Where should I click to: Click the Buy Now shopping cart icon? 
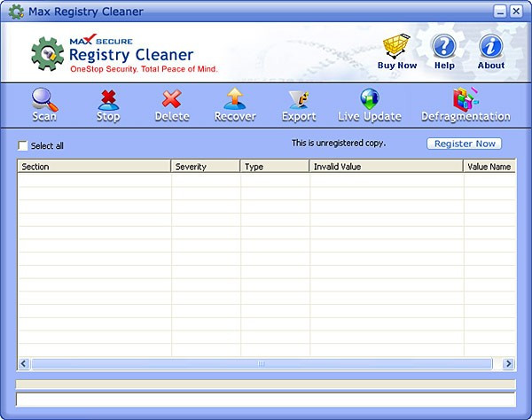click(397, 51)
